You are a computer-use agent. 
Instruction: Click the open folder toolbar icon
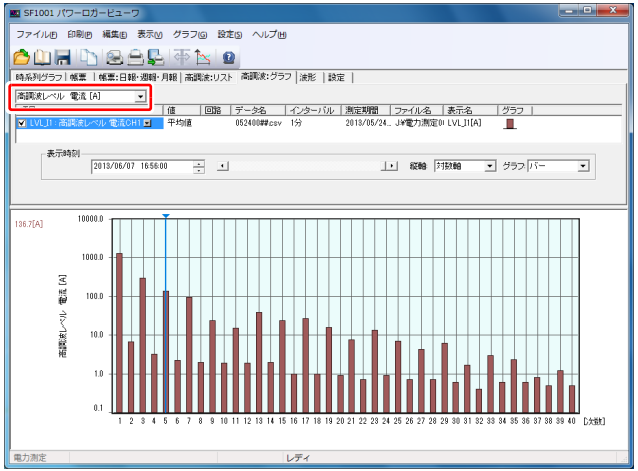pos(21,58)
